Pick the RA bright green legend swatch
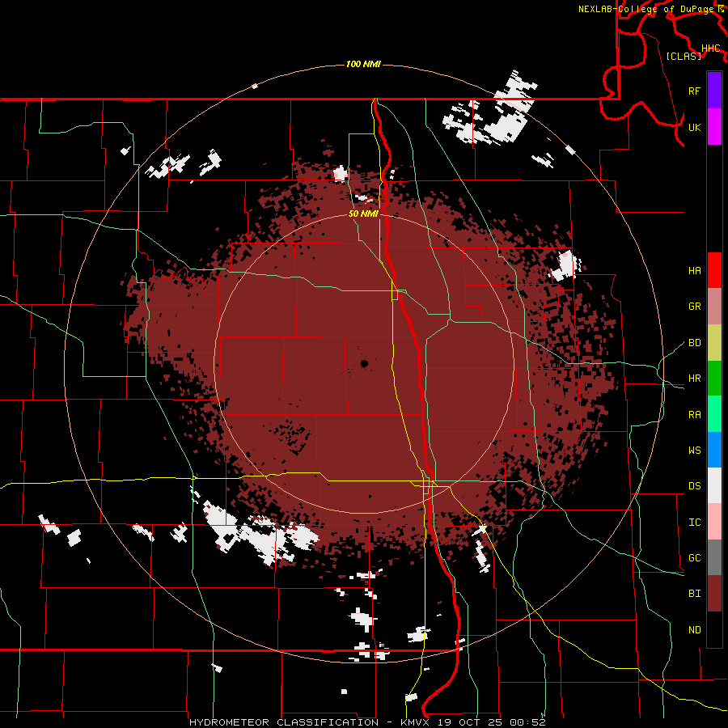The width and height of the screenshot is (728, 728). 714,414
